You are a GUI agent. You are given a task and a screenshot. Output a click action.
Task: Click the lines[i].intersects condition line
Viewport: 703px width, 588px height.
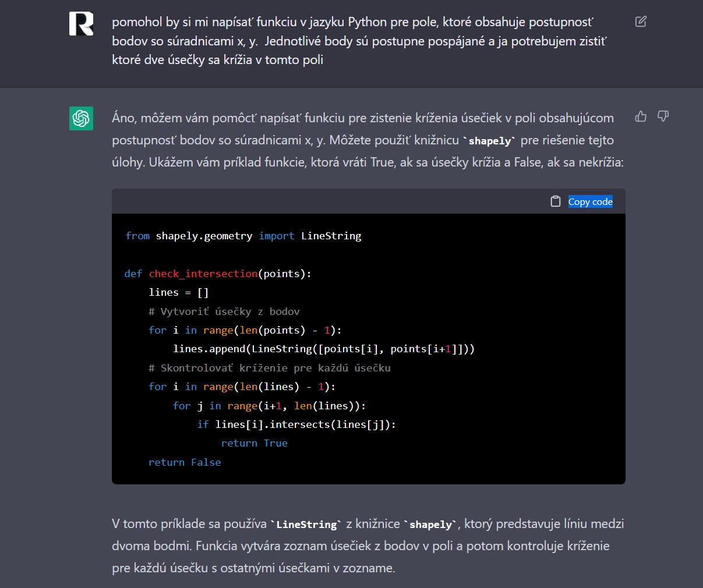pos(296,424)
